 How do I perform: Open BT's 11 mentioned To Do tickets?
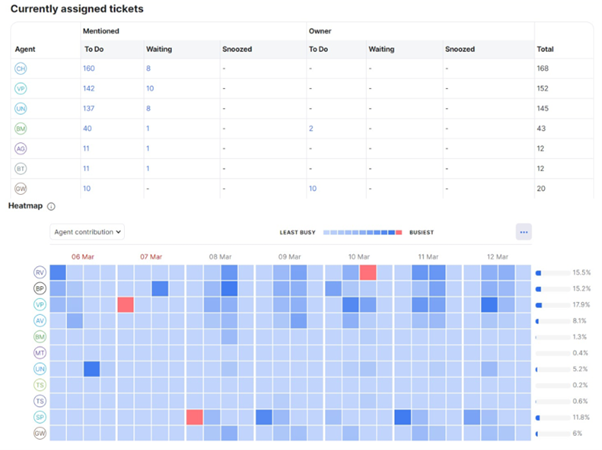pyautogui.click(x=86, y=168)
